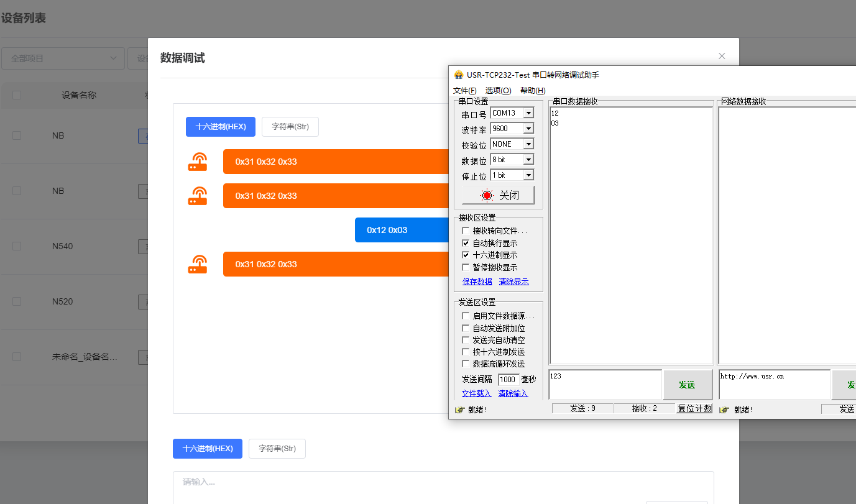Click the red indicator icon on 关闭 button

pyautogui.click(x=487, y=195)
